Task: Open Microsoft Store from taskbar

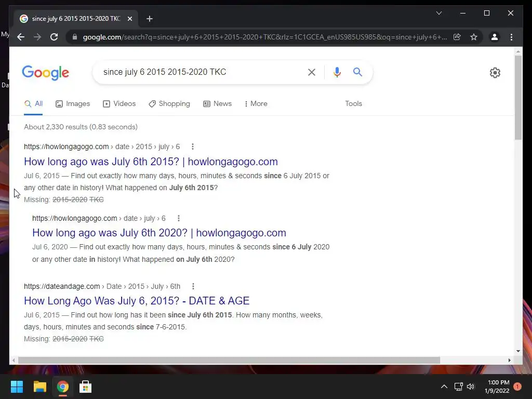Action: (85, 387)
